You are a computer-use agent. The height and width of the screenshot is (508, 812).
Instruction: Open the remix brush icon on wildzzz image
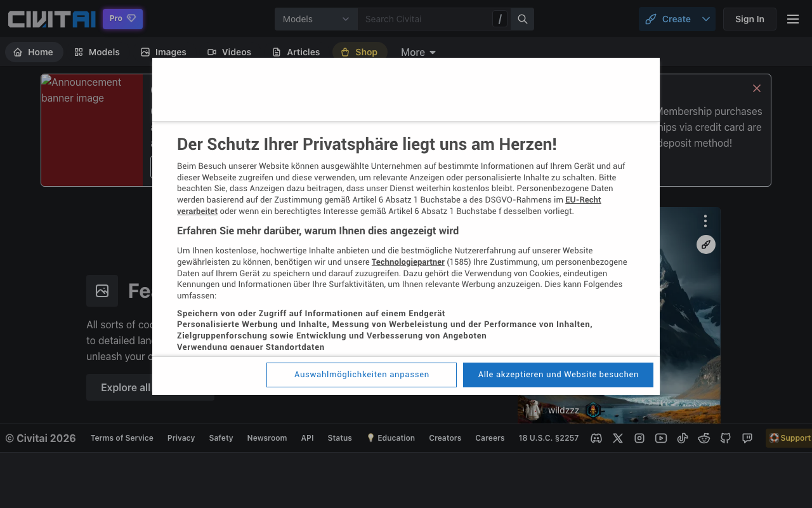(705, 244)
